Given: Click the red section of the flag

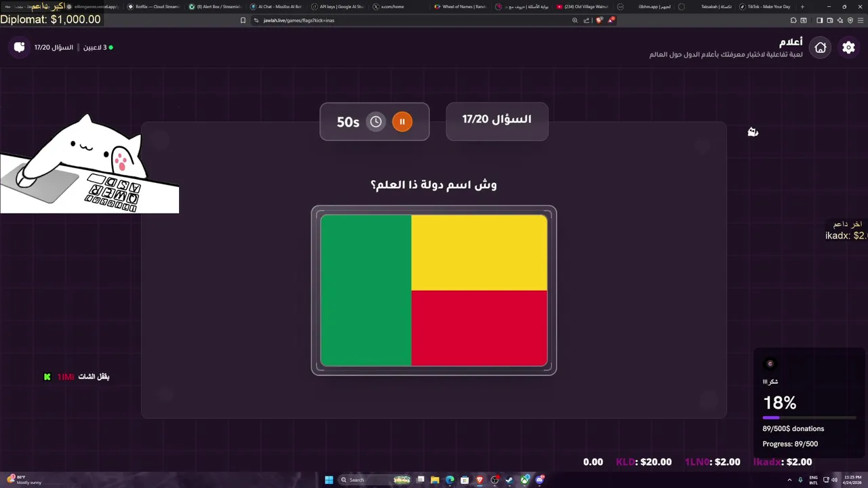Looking at the screenshot, I should tap(479, 329).
